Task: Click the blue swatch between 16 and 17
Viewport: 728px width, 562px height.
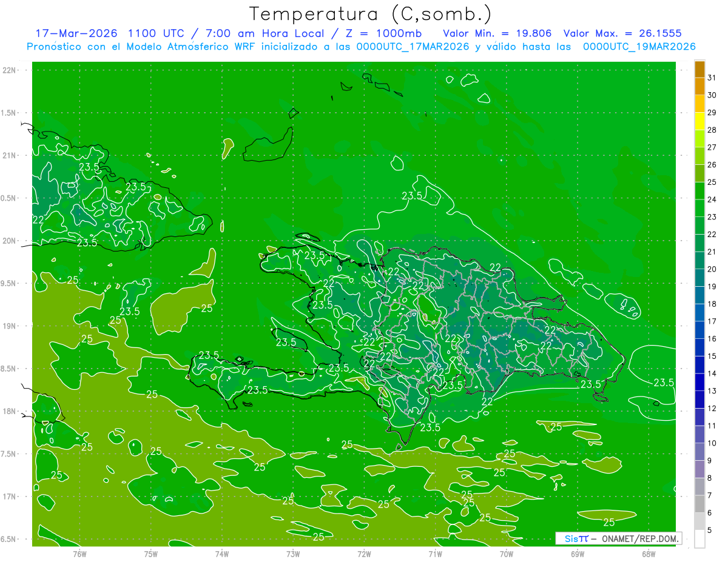Action: pyautogui.click(x=699, y=330)
